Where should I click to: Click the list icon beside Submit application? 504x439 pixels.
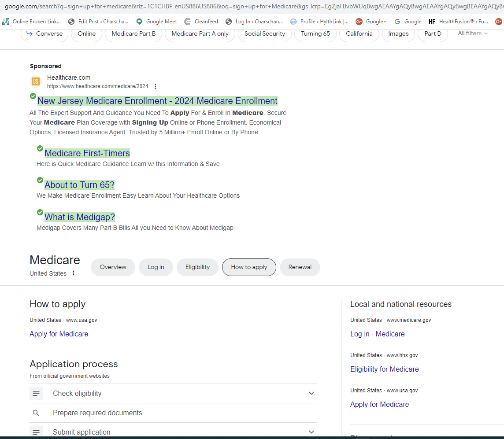point(36,432)
